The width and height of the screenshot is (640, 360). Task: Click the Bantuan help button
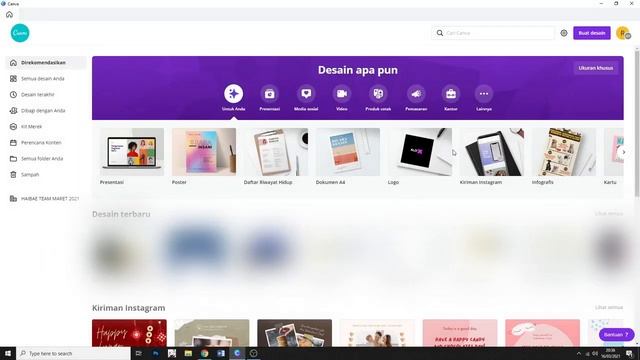[x=616, y=334]
